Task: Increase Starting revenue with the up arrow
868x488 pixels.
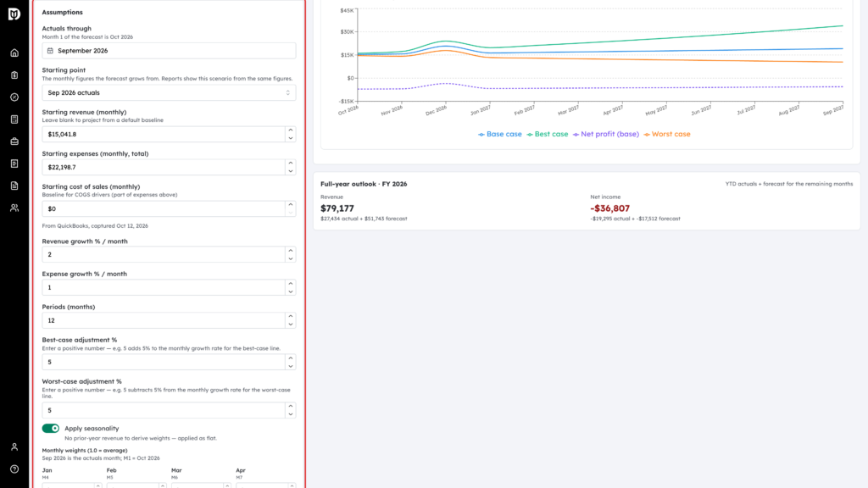Action: coord(291,130)
